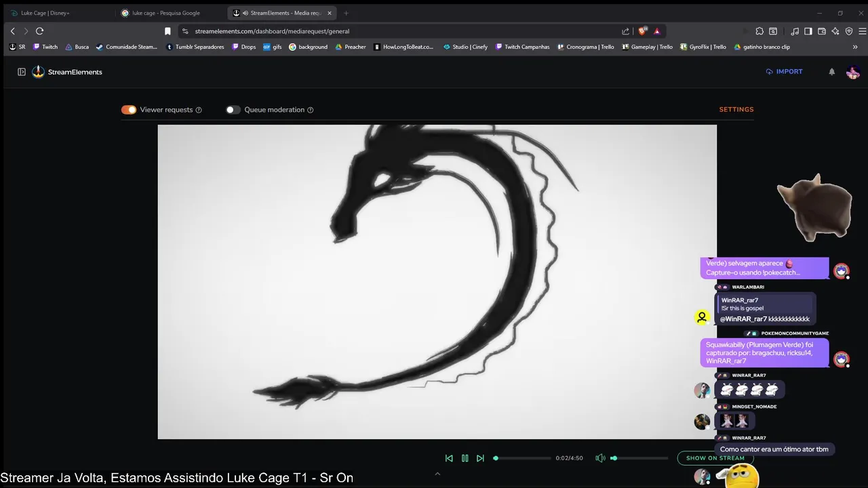Click the 0:02/4:50 playback time text
This screenshot has width=868, height=488.
(x=569, y=458)
